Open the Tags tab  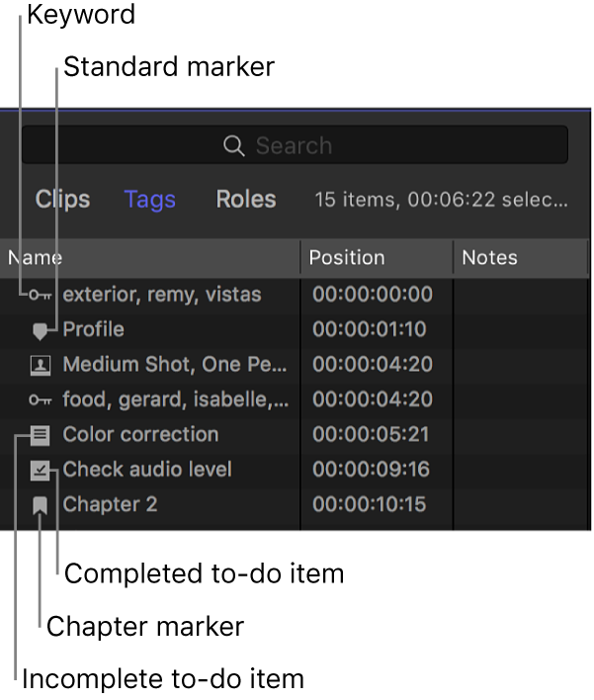[x=150, y=200]
